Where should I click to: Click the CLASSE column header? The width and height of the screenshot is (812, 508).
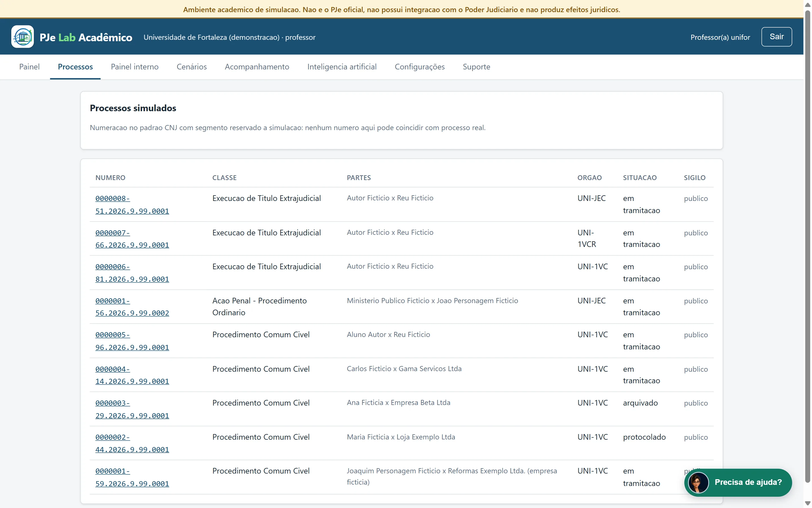pyautogui.click(x=224, y=178)
